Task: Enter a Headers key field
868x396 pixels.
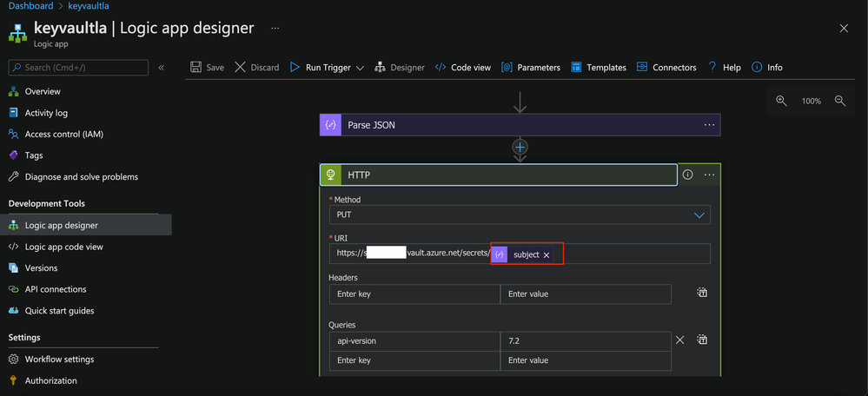Action: 414,294
